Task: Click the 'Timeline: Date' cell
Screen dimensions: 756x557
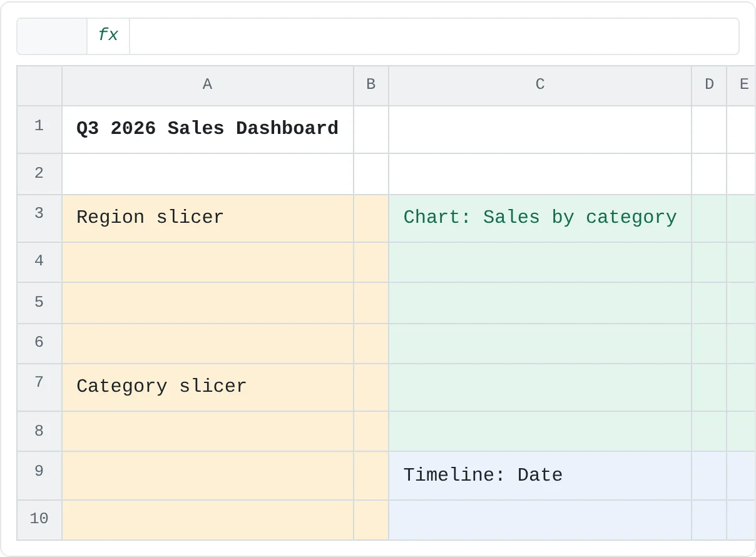Action: point(540,476)
